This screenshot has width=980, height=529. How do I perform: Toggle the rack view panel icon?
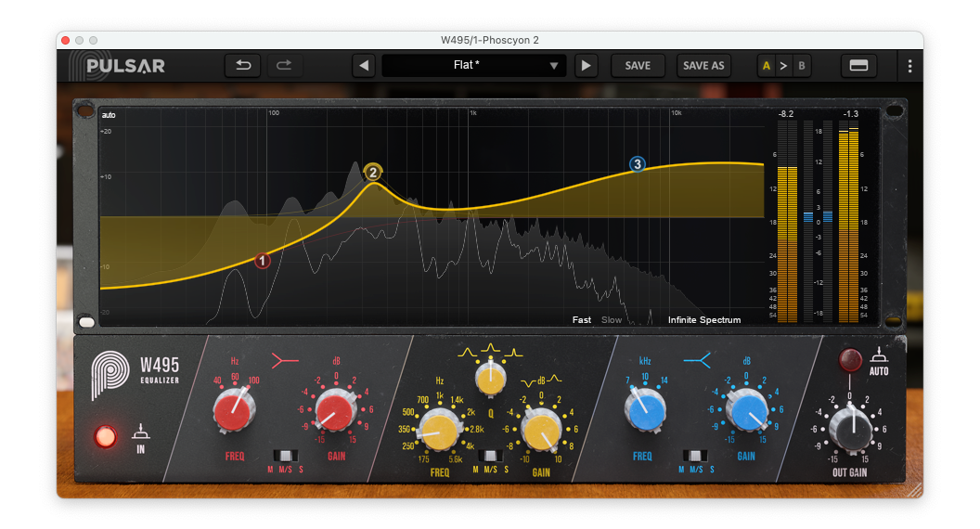tap(858, 66)
